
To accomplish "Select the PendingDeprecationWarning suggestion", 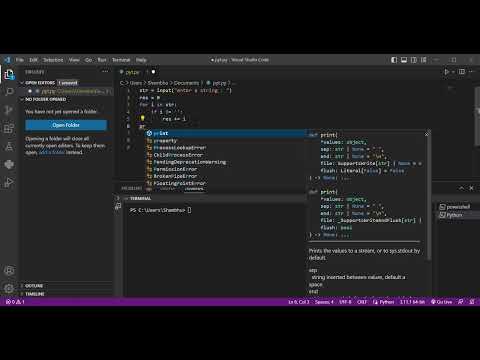I will pos(225,162).
